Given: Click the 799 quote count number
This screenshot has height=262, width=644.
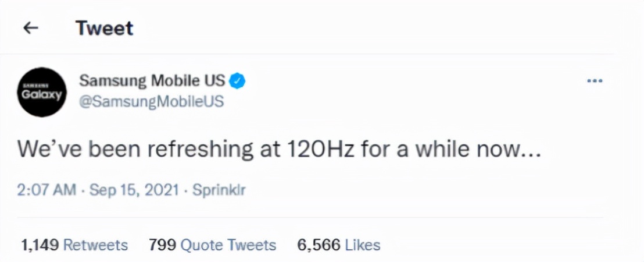Looking at the screenshot, I should (162, 245).
